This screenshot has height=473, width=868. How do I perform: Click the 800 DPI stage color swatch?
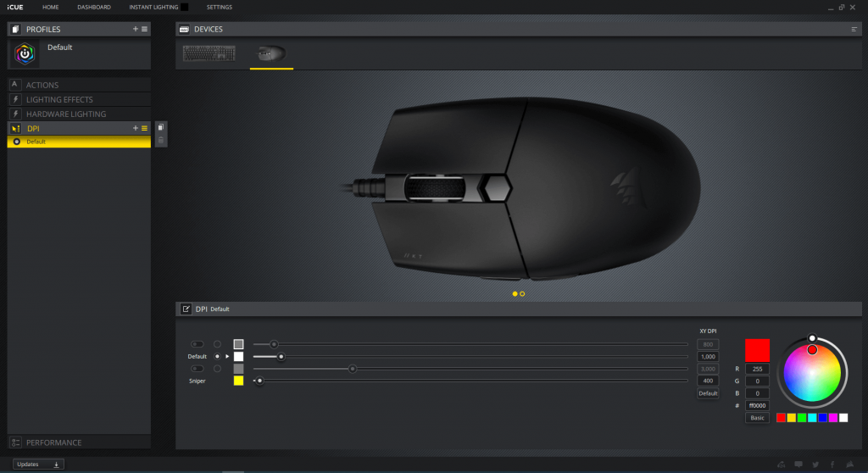coord(238,344)
